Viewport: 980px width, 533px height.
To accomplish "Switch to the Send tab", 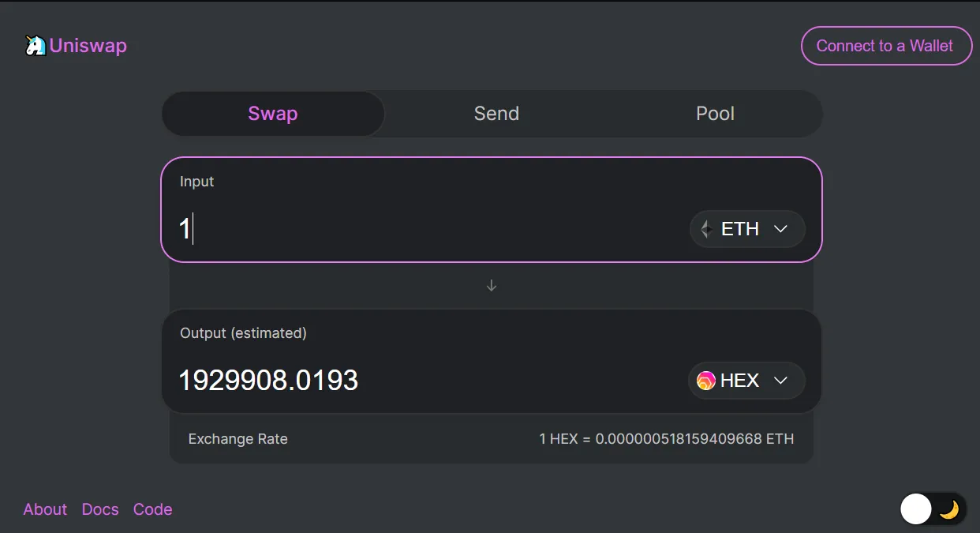I will [x=496, y=114].
